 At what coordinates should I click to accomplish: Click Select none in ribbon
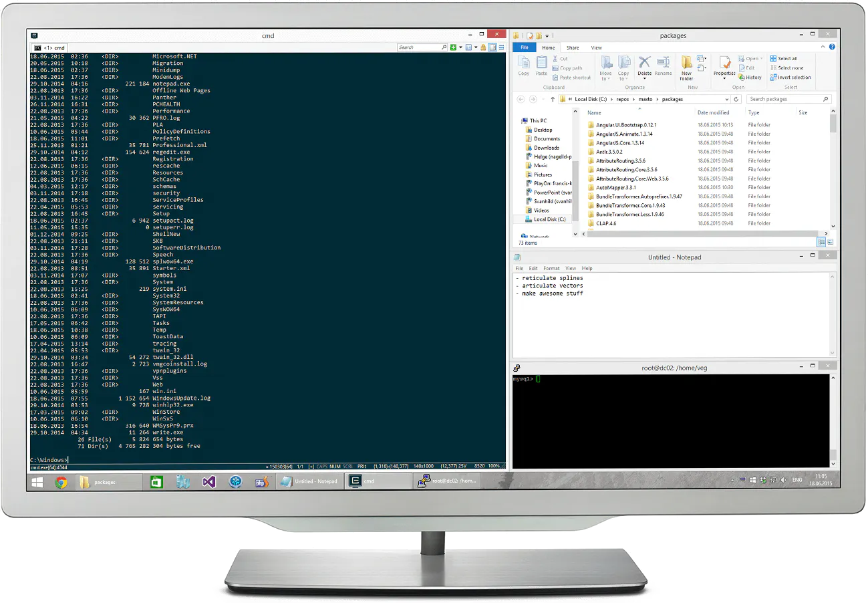click(786, 68)
